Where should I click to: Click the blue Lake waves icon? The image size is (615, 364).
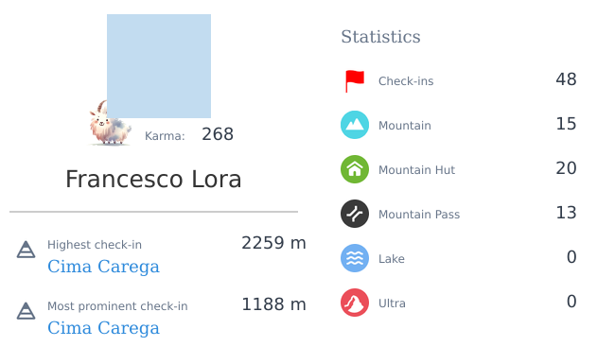(x=355, y=258)
